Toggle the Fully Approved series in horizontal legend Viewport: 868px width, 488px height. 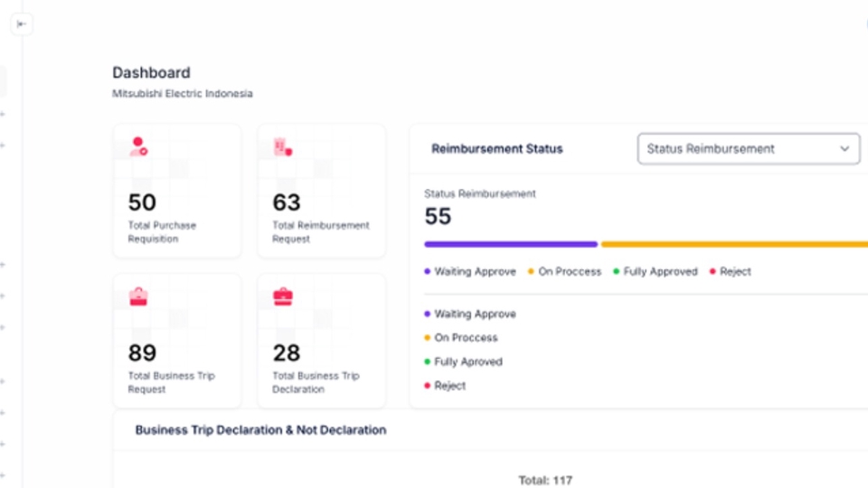(x=660, y=272)
